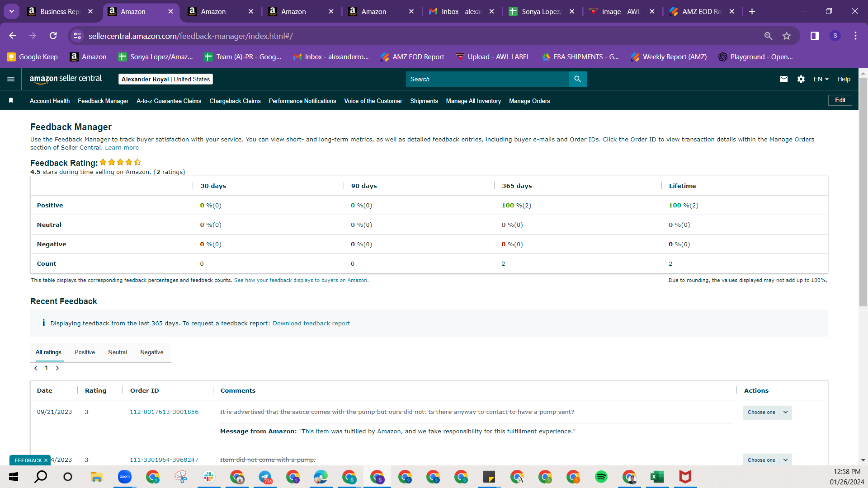The height and width of the screenshot is (488, 868).
Task: Open the Seller Central hamburger menu
Action: tap(11, 79)
